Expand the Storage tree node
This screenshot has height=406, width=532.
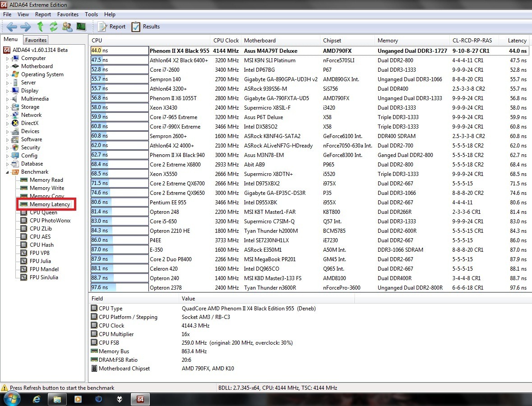pos(7,107)
